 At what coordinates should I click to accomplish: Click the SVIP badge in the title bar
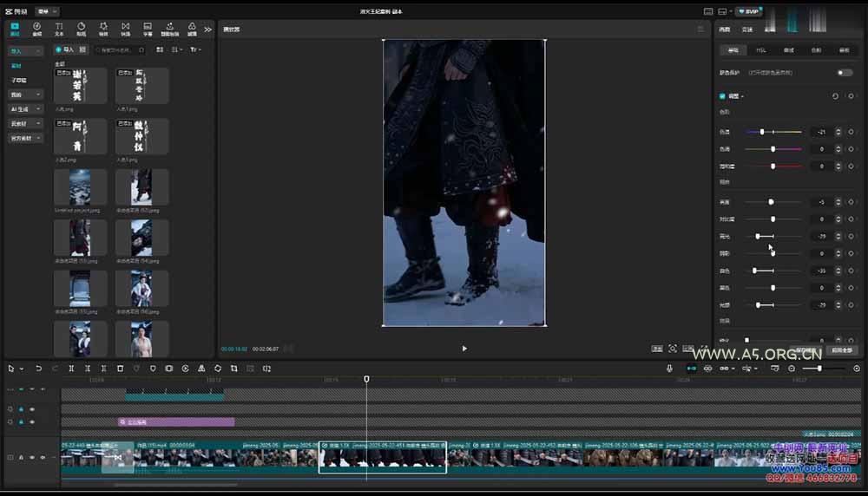click(748, 11)
